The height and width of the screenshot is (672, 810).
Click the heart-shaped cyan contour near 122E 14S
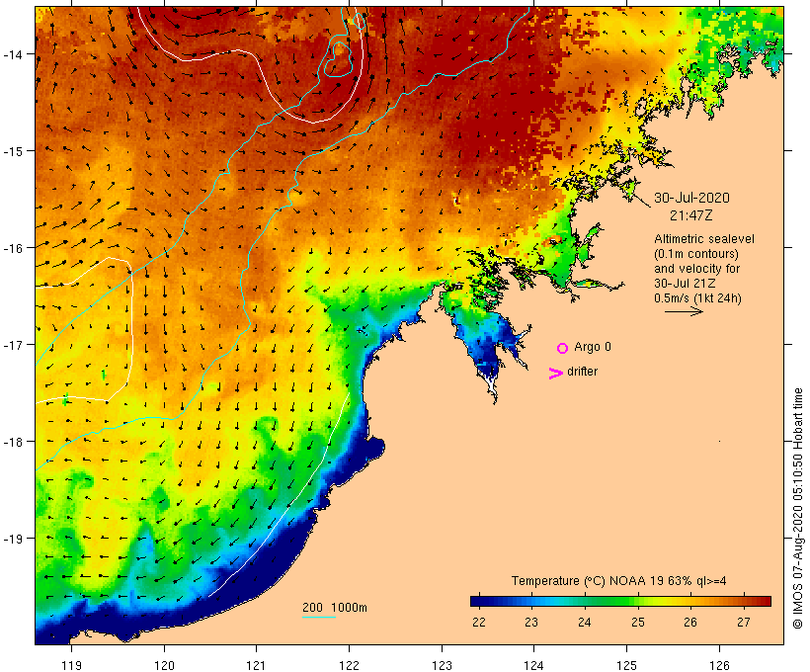339,59
